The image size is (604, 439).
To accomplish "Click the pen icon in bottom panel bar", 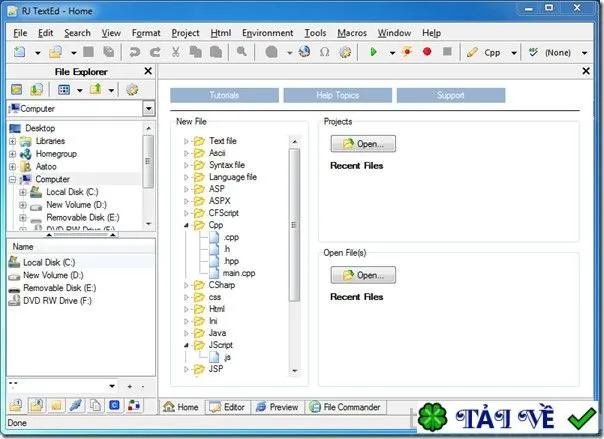I will 76,405.
